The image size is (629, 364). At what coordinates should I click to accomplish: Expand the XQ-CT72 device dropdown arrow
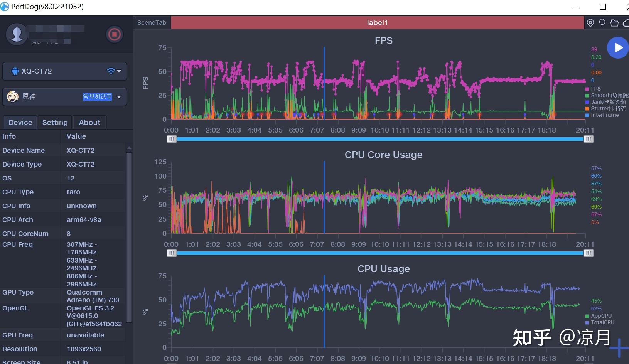pyautogui.click(x=119, y=71)
